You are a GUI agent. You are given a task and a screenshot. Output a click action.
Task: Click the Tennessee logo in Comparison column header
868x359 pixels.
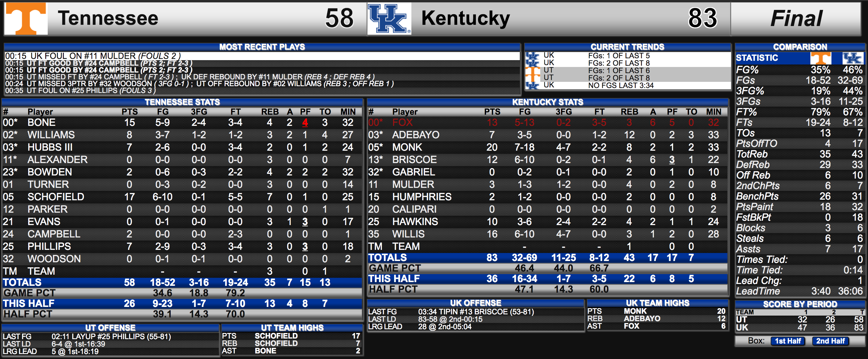(821, 58)
